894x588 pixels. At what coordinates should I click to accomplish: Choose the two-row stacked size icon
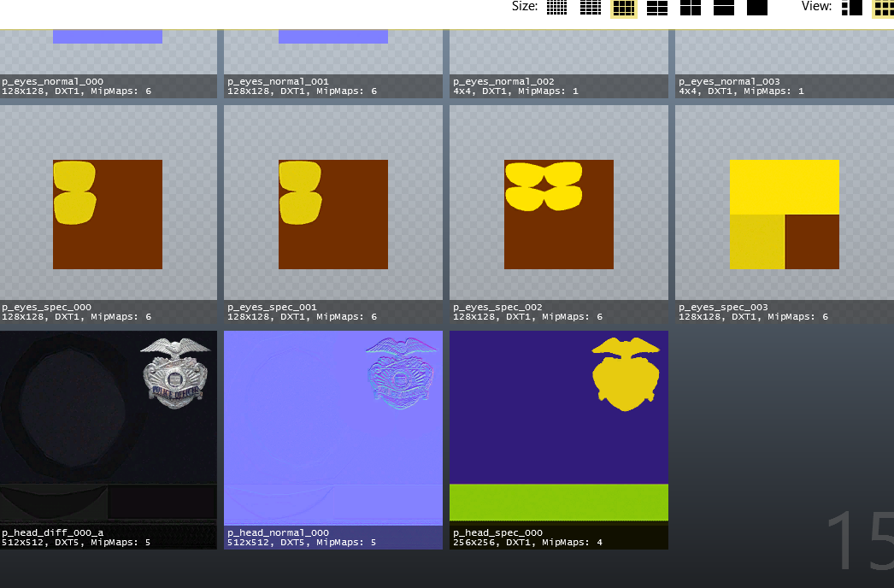coord(724,8)
